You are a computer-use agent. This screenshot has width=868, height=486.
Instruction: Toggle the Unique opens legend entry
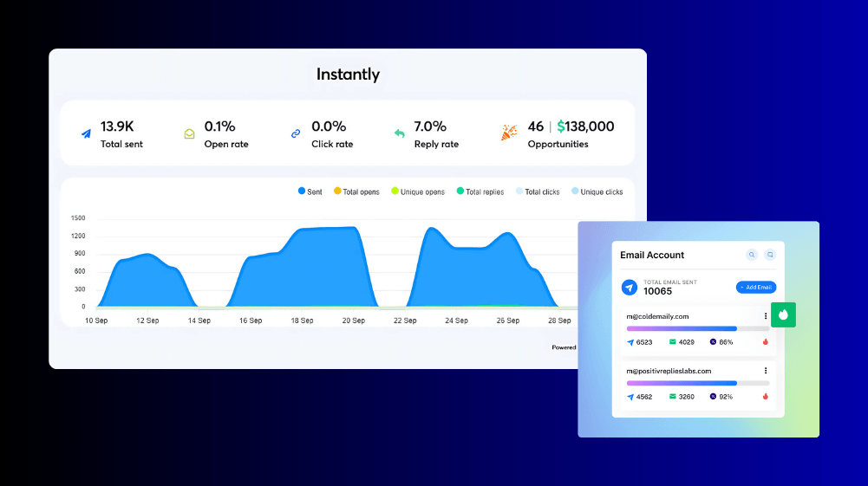418,191
